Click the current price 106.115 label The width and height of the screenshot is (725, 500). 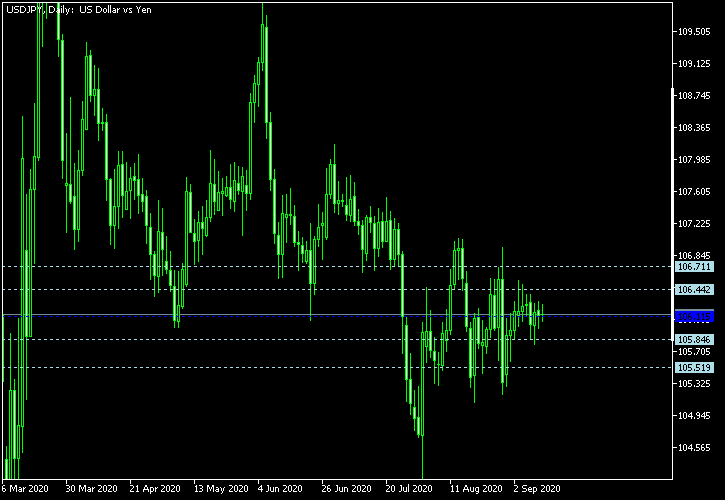(x=694, y=317)
